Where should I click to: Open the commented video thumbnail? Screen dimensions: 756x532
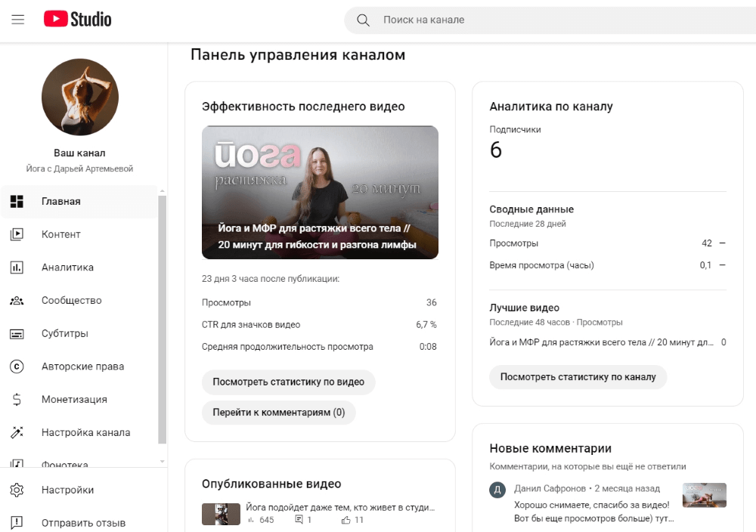pos(705,496)
